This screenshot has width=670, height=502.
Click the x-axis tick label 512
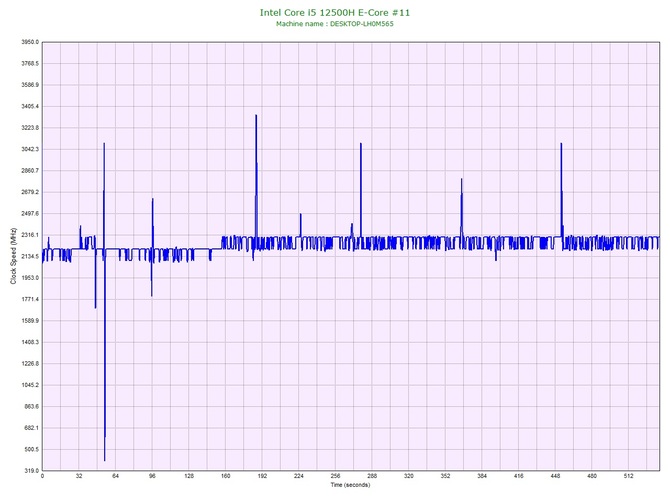(x=629, y=476)
